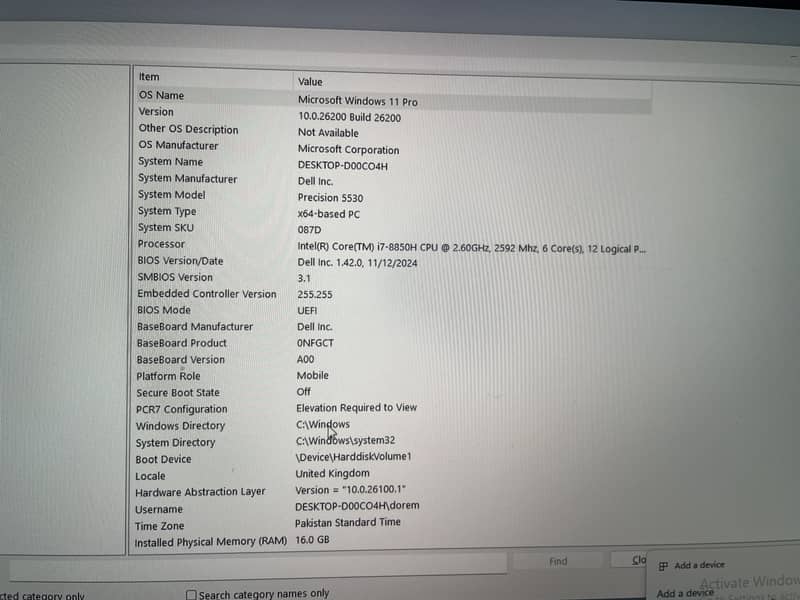Select the OS Manufacturer row
The width and height of the screenshot is (800, 600).
pos(178,145)
